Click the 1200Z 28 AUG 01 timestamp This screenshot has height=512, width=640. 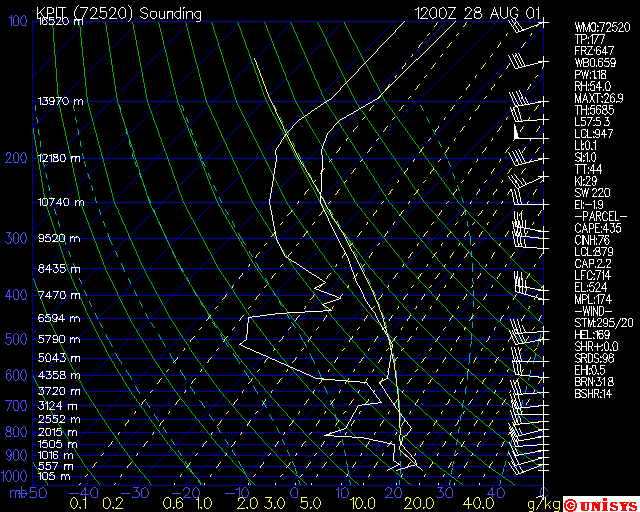click(477, 13)
